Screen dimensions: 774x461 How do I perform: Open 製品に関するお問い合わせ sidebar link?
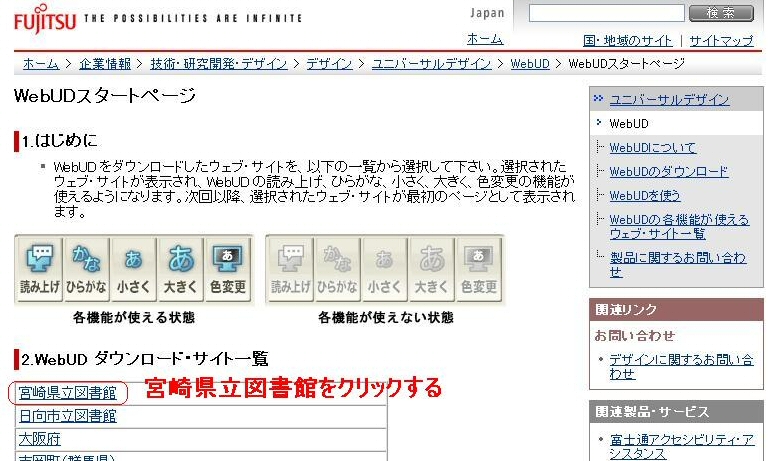(678, 265)
